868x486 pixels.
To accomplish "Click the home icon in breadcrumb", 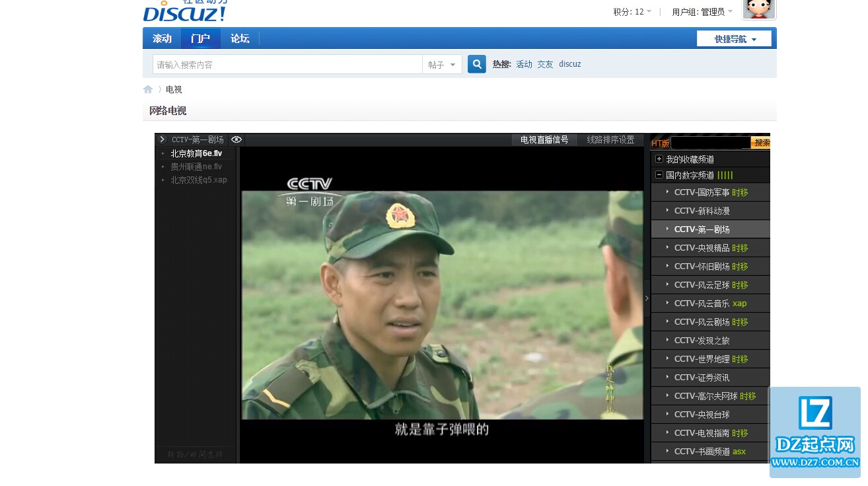I will [148, 89].
